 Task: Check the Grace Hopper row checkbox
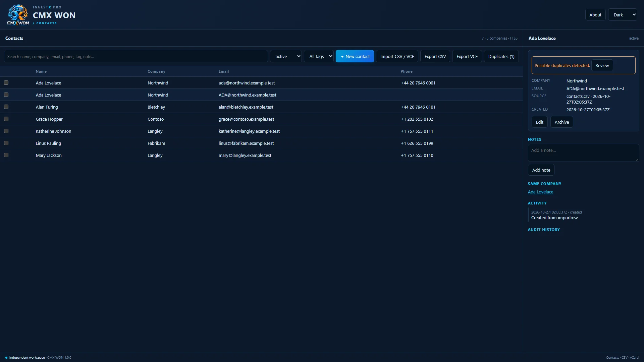[6, 119]
